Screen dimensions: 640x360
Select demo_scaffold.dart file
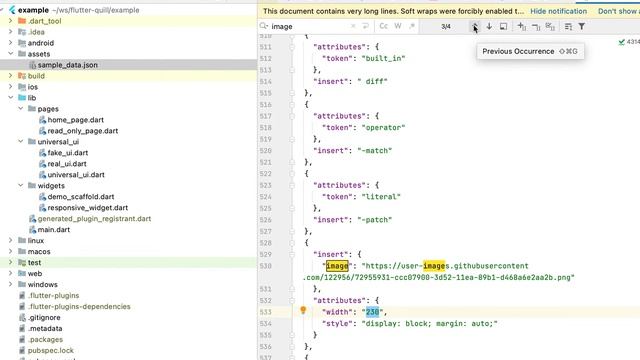point(81,197)
